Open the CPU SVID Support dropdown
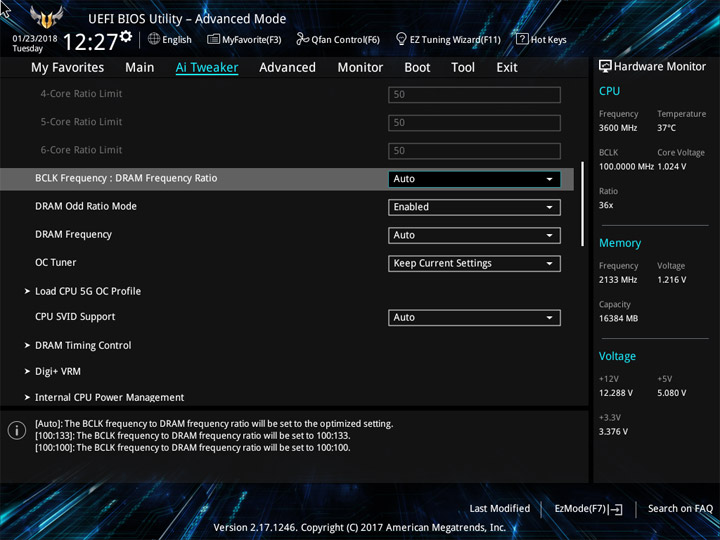 [x=474, y=317]
